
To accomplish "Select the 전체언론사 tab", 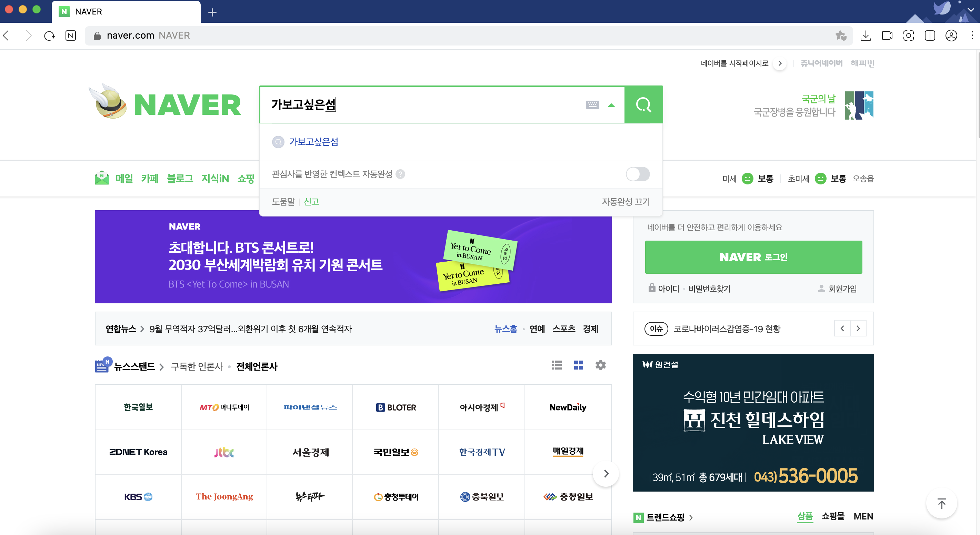I will pyautogui.click(x=257, y=366).
